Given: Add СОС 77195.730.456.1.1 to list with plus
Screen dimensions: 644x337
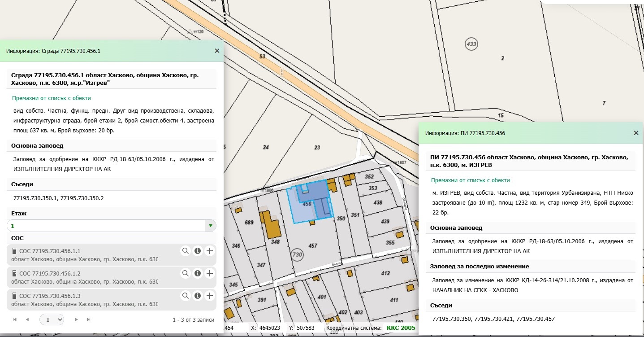Looking at the screenshot, I should 209,251.
